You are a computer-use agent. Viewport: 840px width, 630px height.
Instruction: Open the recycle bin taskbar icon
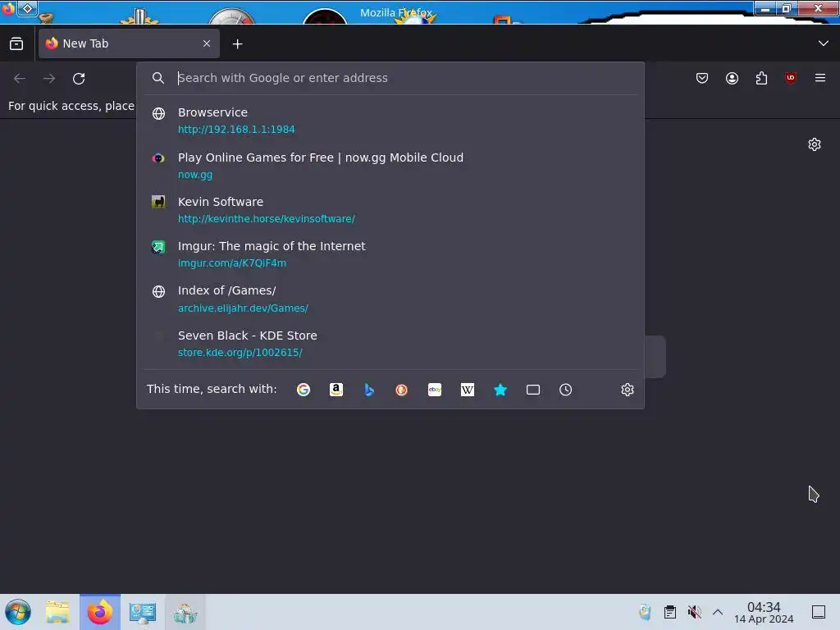click(x=185, y=612)
